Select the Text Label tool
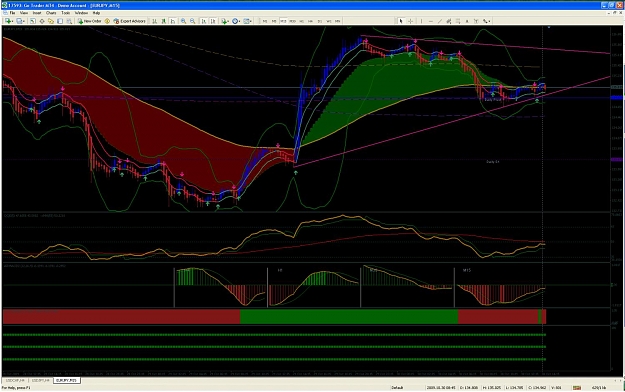The width and height of the screenshot is (625, 392). [x=476, y=21]
